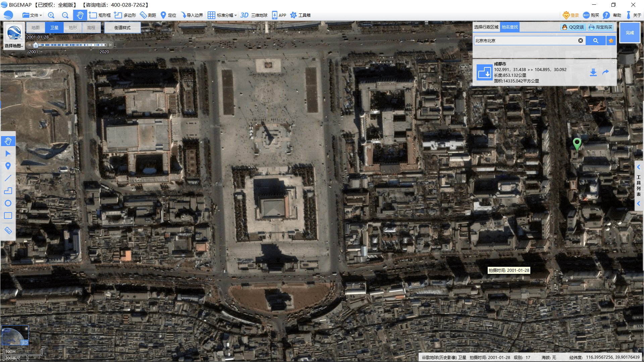The width and height of the screenshot is (644, 362).
Task: Click the upper blue chevron on right edge
Action: (639, 167)
